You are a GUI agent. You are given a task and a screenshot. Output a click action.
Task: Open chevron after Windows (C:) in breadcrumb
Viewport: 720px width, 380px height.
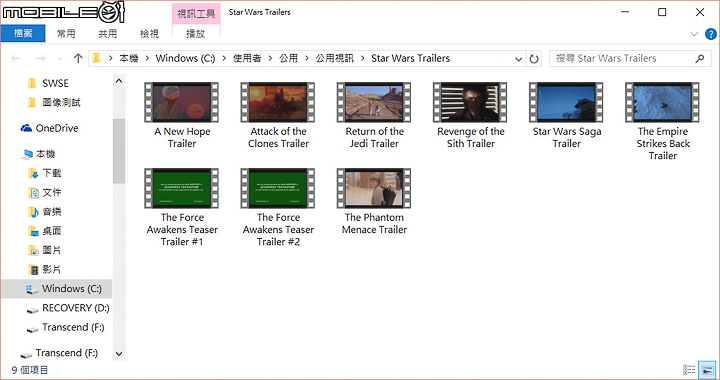[224, 58]
